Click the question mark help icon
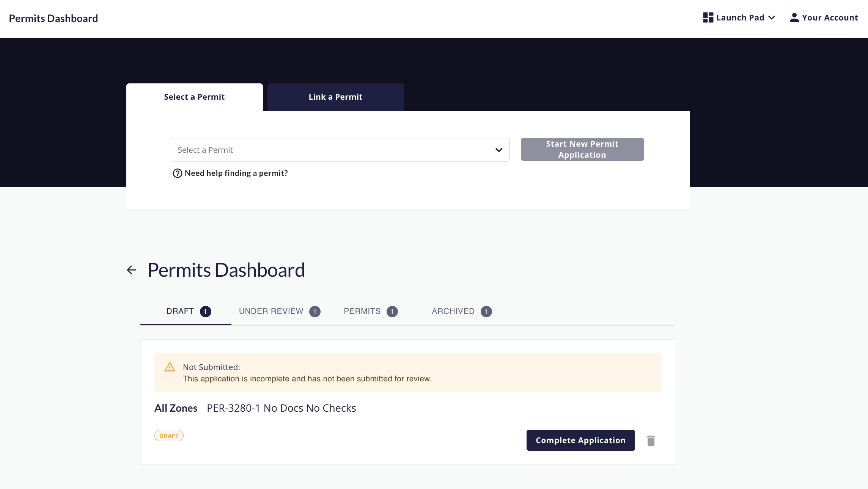Image resolution: width=868 pixels, height=489 pixels. tap(177, 173)
